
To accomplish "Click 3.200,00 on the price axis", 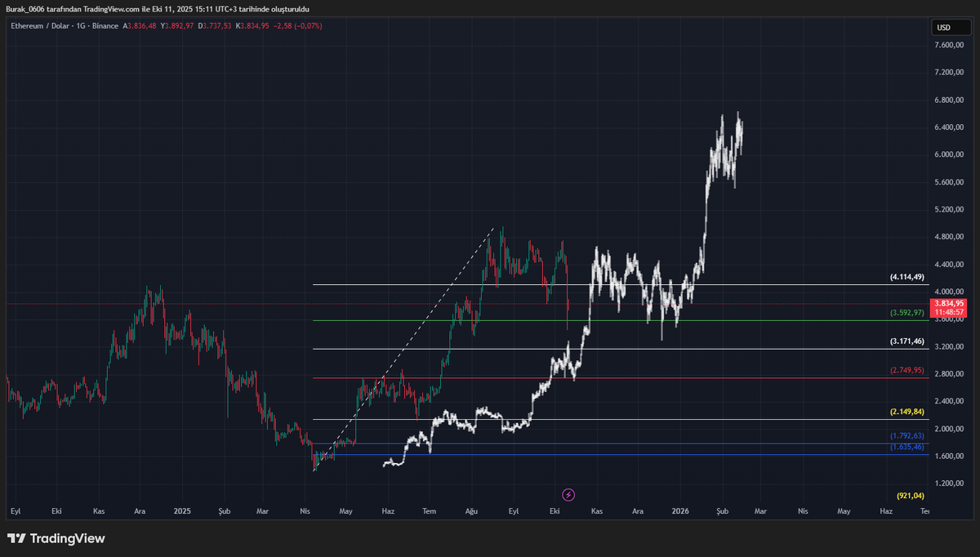I will point(951,346).
